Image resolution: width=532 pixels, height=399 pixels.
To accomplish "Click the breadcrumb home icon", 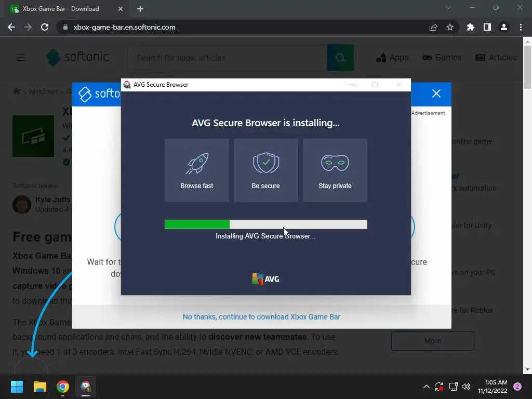I will pos(16,91).
